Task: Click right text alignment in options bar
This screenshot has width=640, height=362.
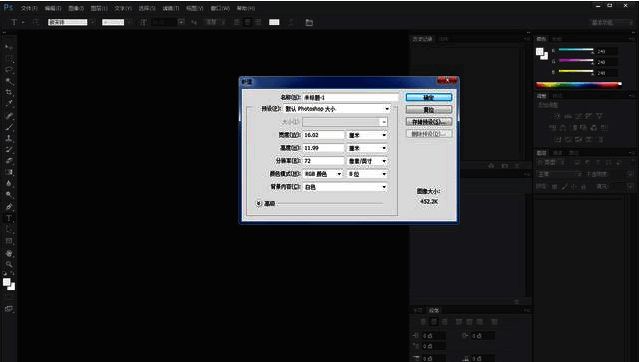Action: point(258,22)
